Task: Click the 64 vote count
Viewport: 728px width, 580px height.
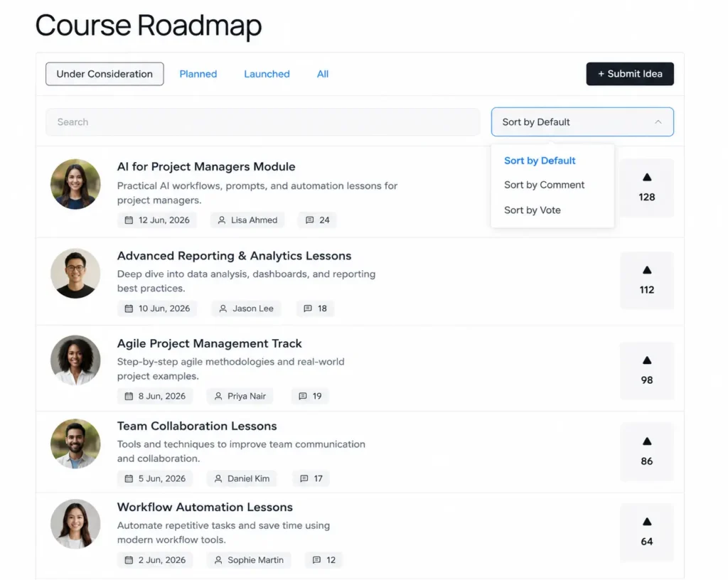Action: point(647,542)
